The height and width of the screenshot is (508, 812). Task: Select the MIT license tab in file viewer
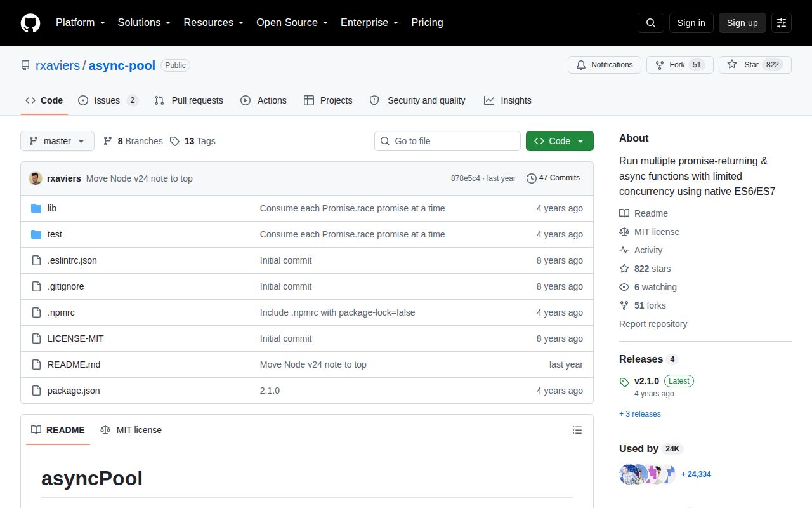[x=131, y=430]
